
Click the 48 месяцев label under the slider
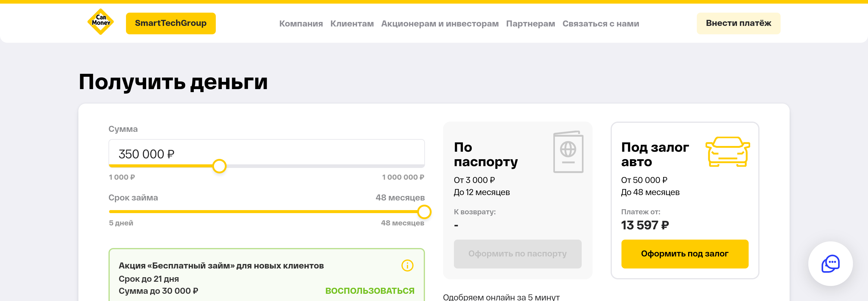[402, 223]
